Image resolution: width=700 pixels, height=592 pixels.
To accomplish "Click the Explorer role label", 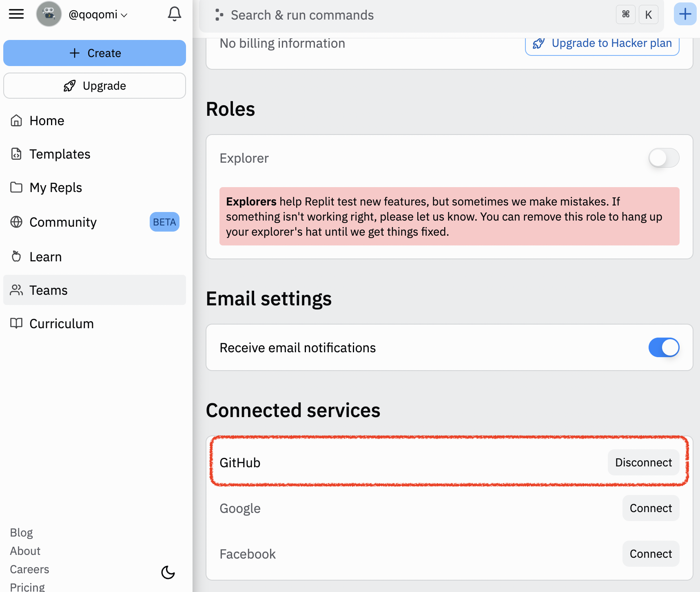I will click(x=244, y=158).
